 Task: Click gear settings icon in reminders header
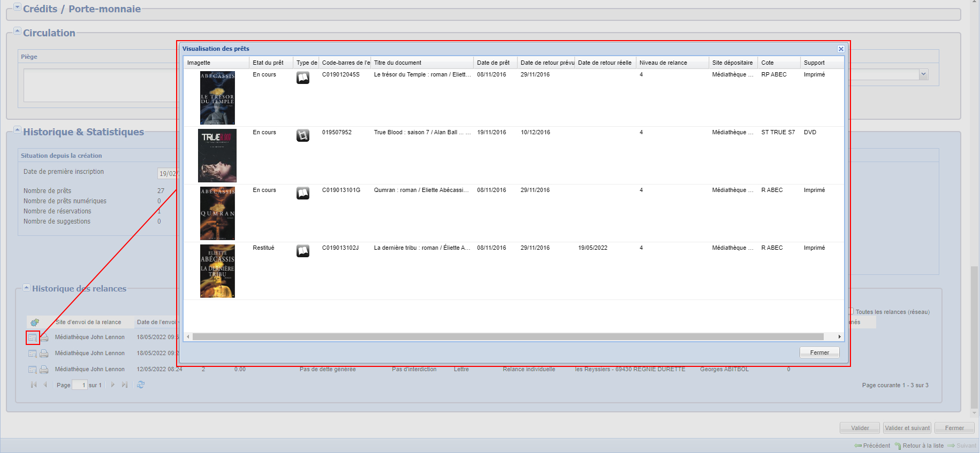[x=35, y=323]
